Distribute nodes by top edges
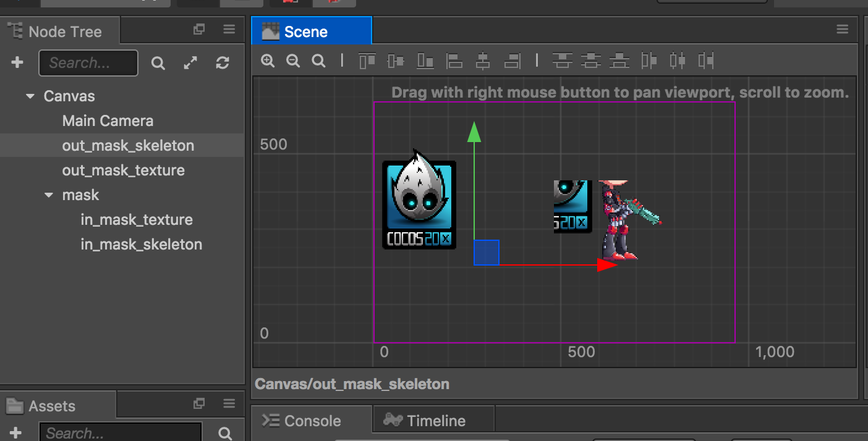 coord(561,61)
